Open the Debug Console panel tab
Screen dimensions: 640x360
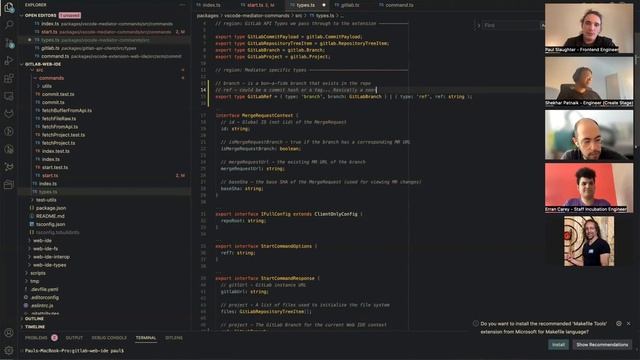[109, 338]
